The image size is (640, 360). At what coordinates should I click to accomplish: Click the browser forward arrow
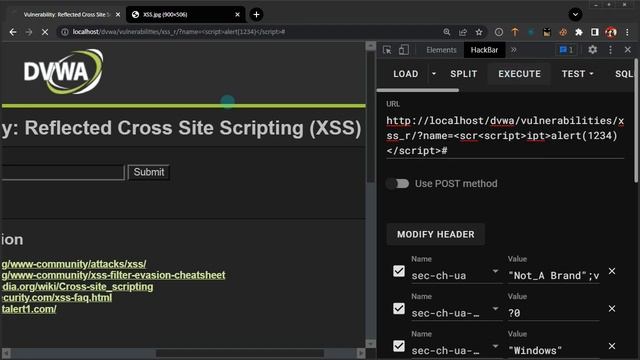click(x=29, y=32)
